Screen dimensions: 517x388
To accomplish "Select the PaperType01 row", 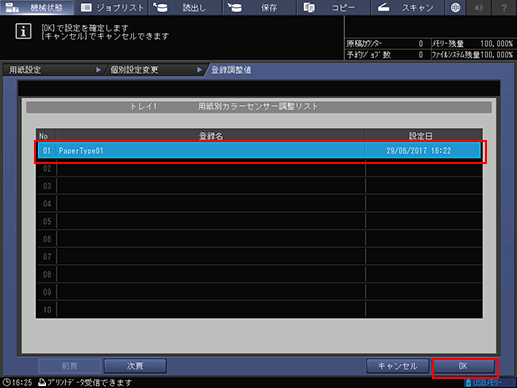I will [259, 151].
